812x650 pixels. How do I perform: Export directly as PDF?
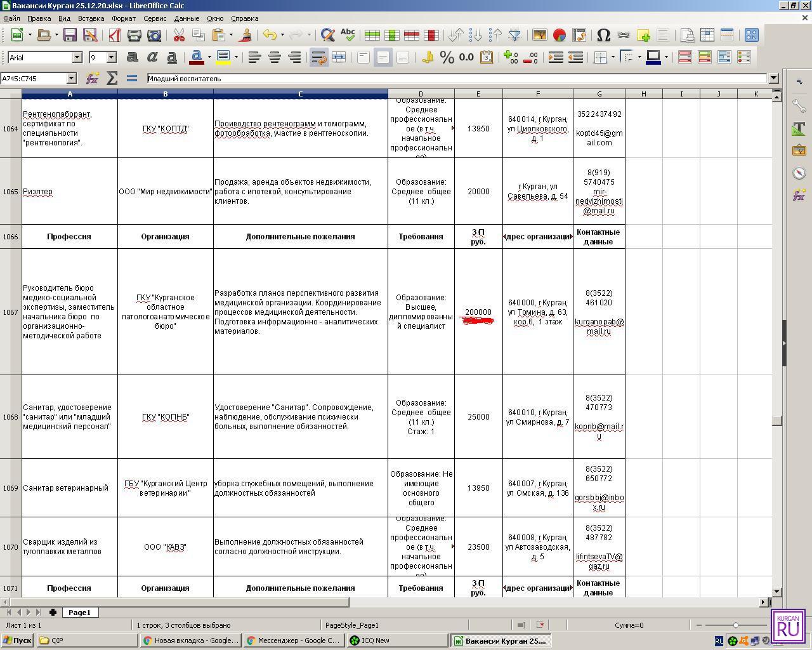[114, 35]
